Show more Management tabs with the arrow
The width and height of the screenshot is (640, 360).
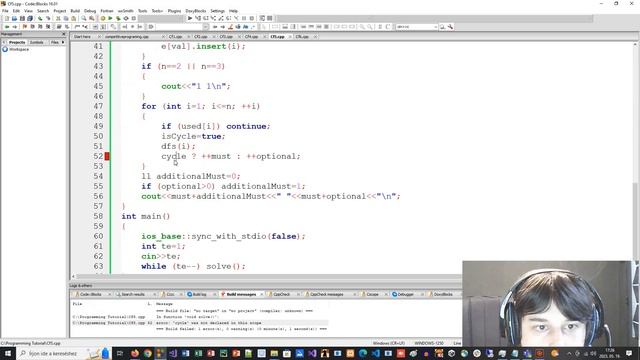tap(63, 42)
